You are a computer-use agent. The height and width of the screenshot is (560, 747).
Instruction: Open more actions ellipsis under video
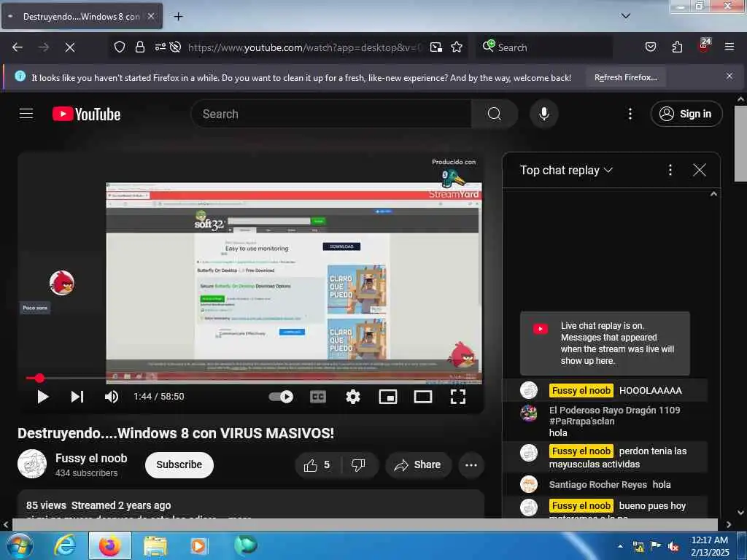click(x=471, y=464)
